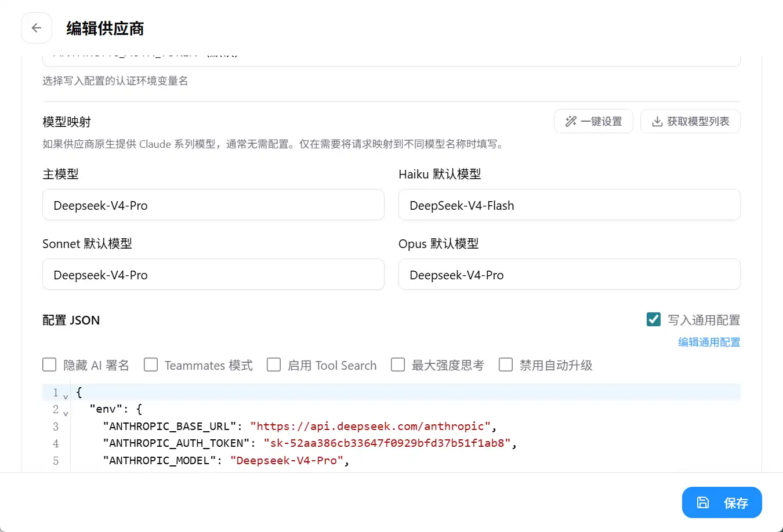The height and width of the screenshot is (532, 783).
Task: Enable 启用 Tool Search checkbox
Action: (274, 365)
